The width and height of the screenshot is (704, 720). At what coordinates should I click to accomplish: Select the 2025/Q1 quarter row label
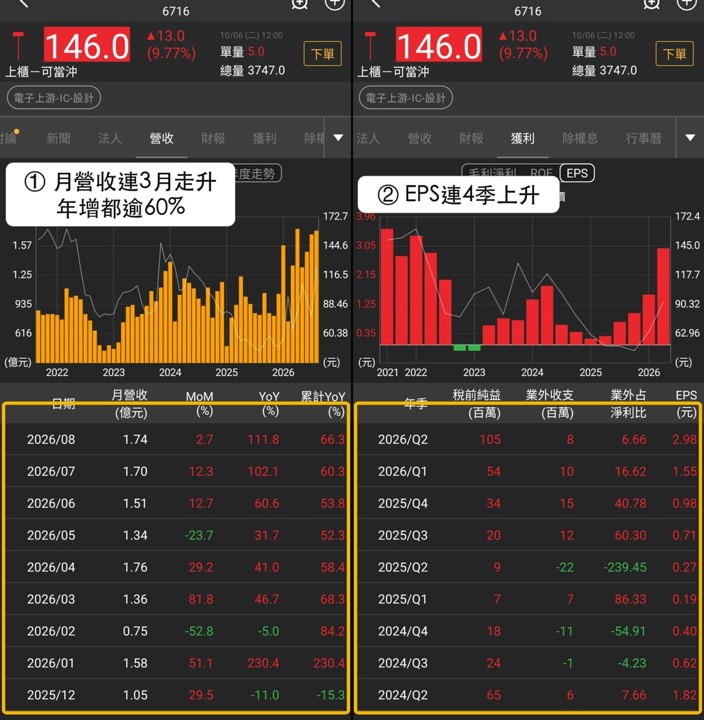(403, 599)
